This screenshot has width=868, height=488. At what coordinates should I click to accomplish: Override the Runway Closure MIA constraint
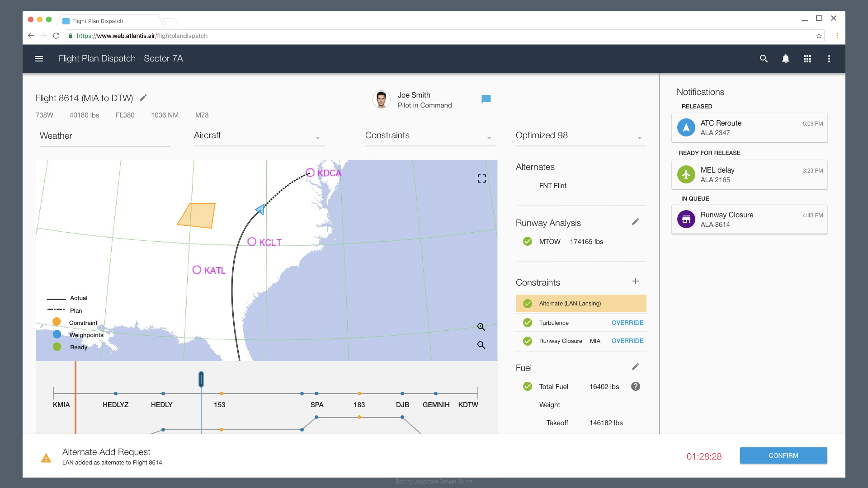coord(627,341)
